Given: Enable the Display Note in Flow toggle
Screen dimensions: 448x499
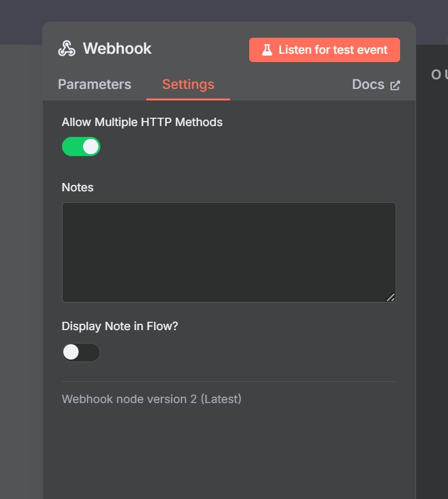Looking at the screenshot, I should pos(81,352).
